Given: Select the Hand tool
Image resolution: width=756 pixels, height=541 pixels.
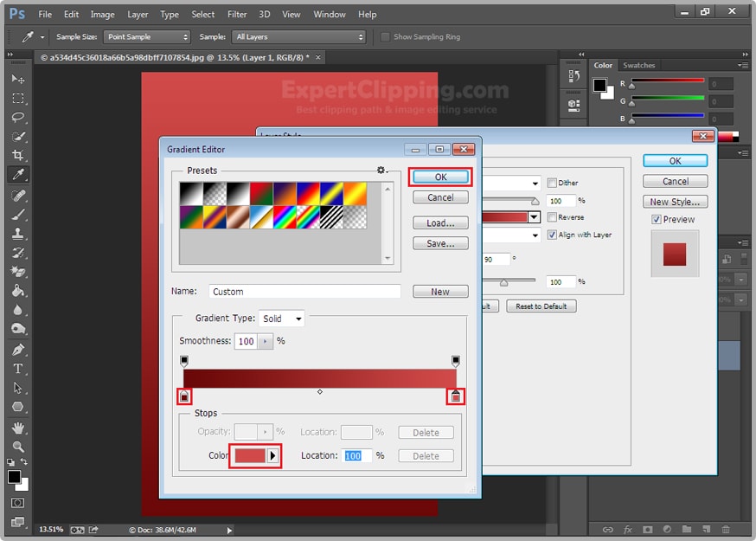Looking at the screenshot, I should [17, 428].
